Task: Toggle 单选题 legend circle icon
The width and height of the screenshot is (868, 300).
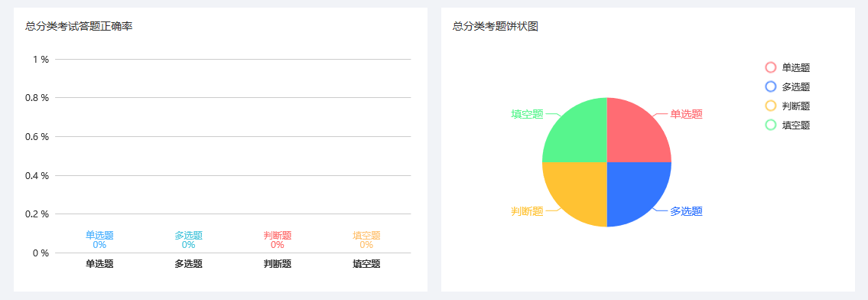Action: 771,67
